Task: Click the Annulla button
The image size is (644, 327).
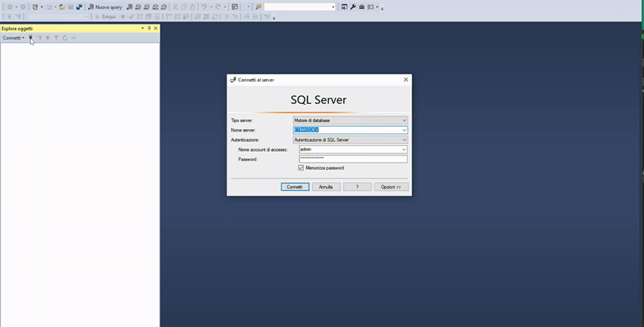Action: 326,187
